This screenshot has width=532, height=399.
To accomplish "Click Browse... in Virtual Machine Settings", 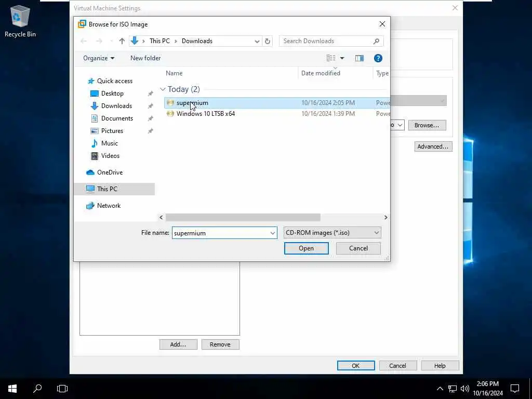I will pyautogui.click(x=427, y=125).
